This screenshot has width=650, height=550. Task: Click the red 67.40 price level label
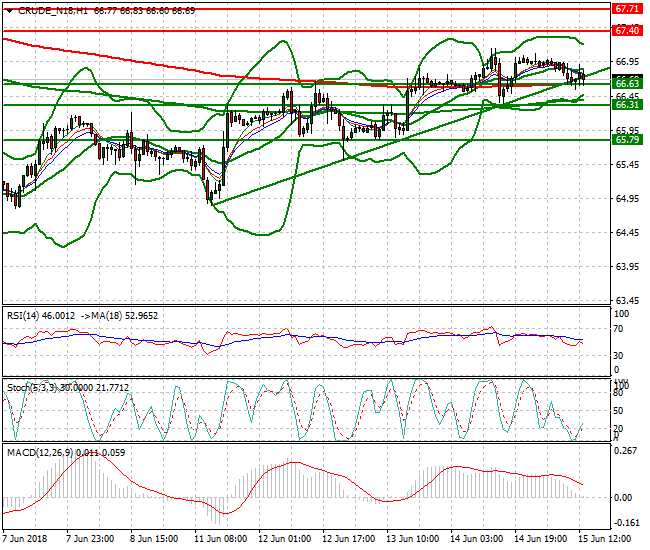click(x=627, y=31)
